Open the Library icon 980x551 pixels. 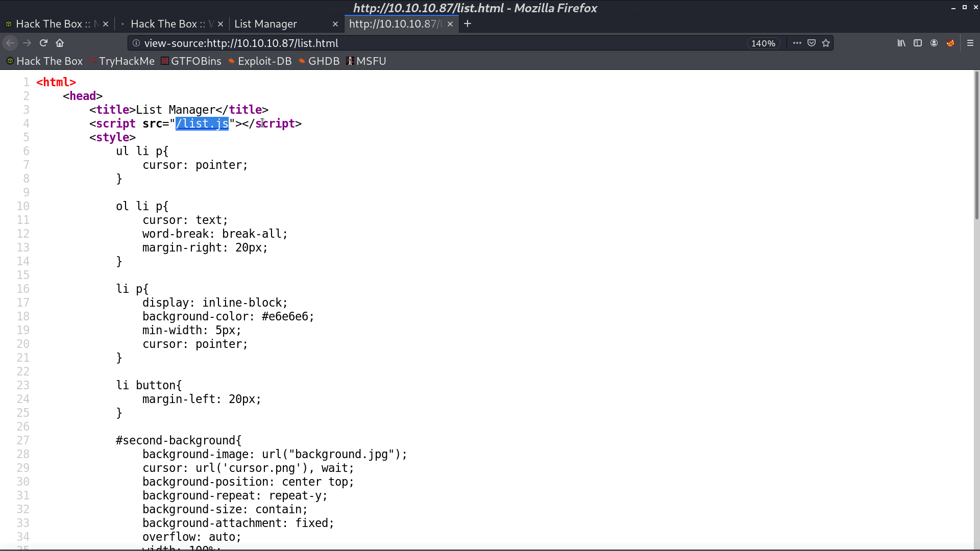pyautogui.click(x=901, y=43)
